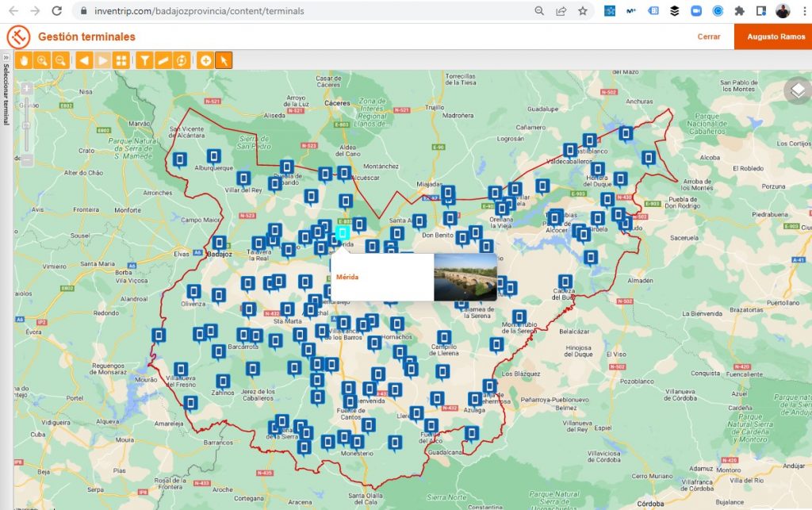Click the map zoom slider minus button
This screenshot has width=812, height=510.
[x=27, y=160]
